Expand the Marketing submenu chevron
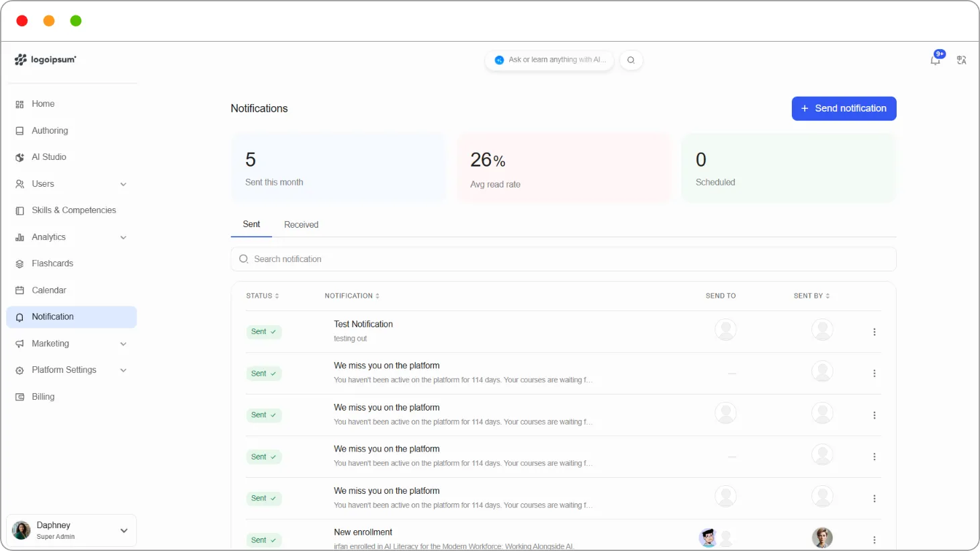Viewport: 980px width, 551px height. coord(123,344)
